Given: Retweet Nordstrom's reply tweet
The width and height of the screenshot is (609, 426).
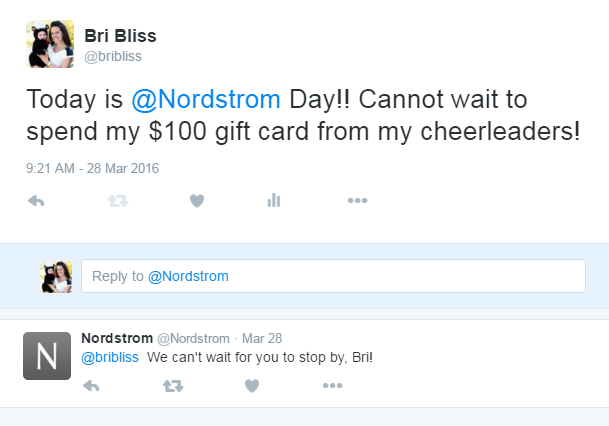Looking at the screenshot, I should click(x=172, y=385).
